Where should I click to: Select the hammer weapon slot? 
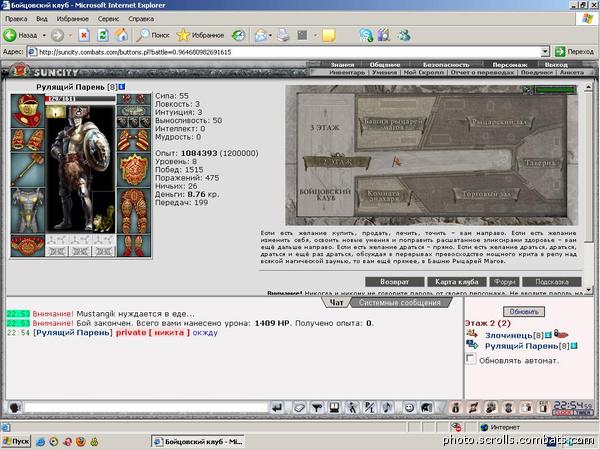pos(28,170)
